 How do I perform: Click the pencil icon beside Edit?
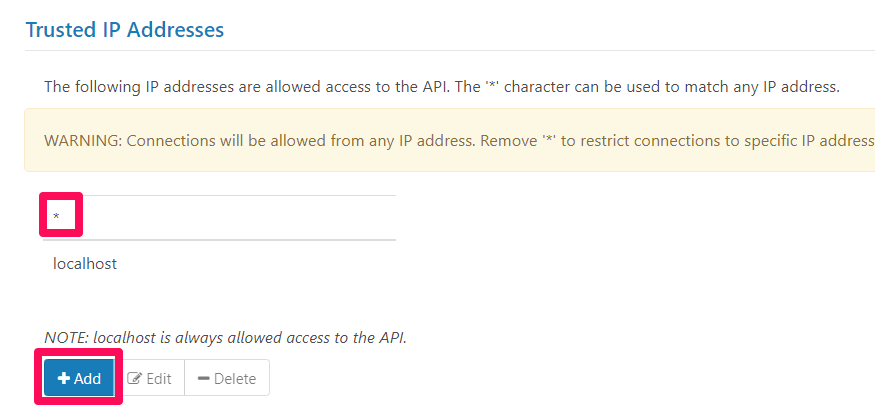pyautogui.click(x=134, y=379)
